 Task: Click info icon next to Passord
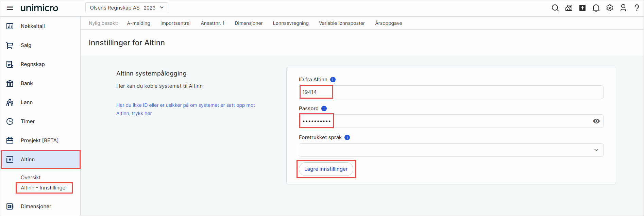(x=324, y=109)
